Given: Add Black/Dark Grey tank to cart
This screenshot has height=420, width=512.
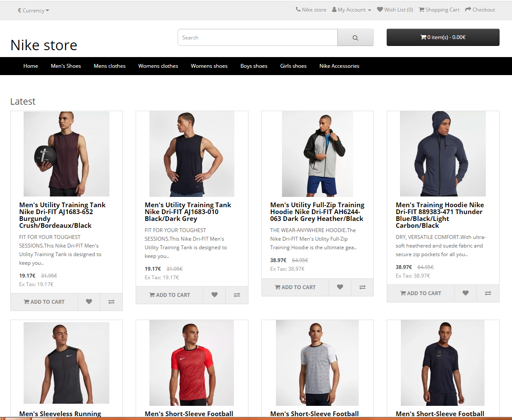Looking at the screenshot, I should coord(170,295).
